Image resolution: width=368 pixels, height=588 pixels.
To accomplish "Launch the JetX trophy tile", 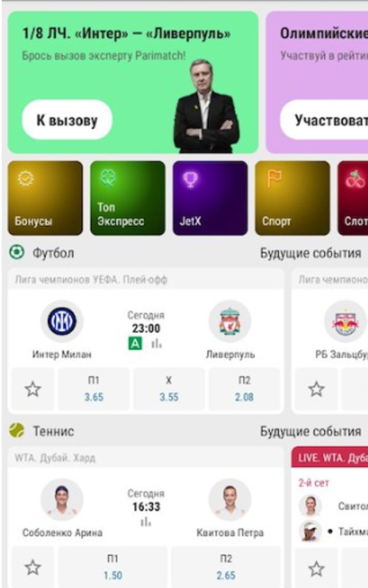I will (x=210, y=198).
